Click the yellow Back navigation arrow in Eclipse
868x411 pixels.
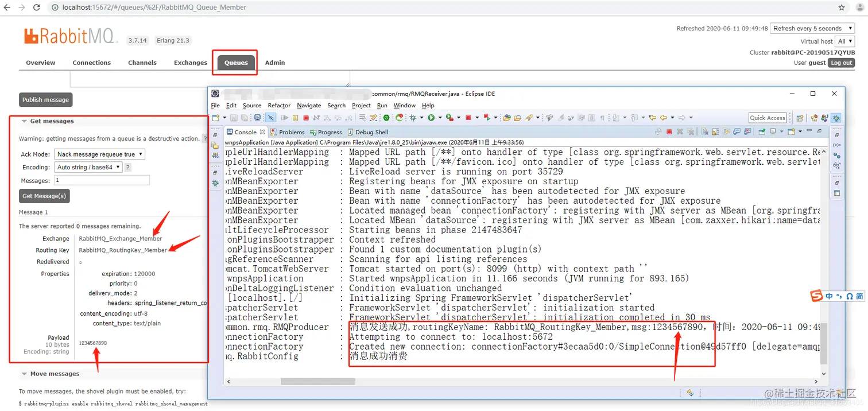(x=663, y=118)
